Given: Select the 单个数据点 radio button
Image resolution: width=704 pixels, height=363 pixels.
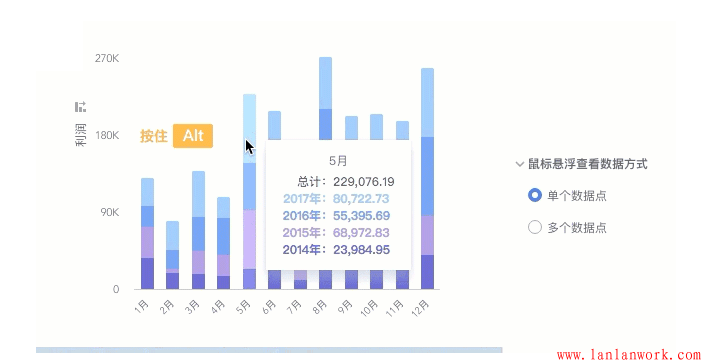Looking at the screenshot, I should pyautogui.click(x=535, y=195).
